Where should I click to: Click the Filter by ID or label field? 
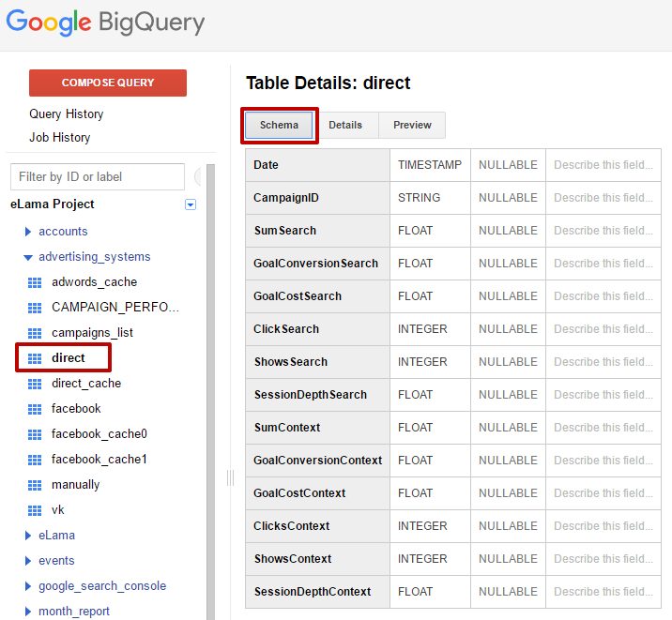point(98,176)
